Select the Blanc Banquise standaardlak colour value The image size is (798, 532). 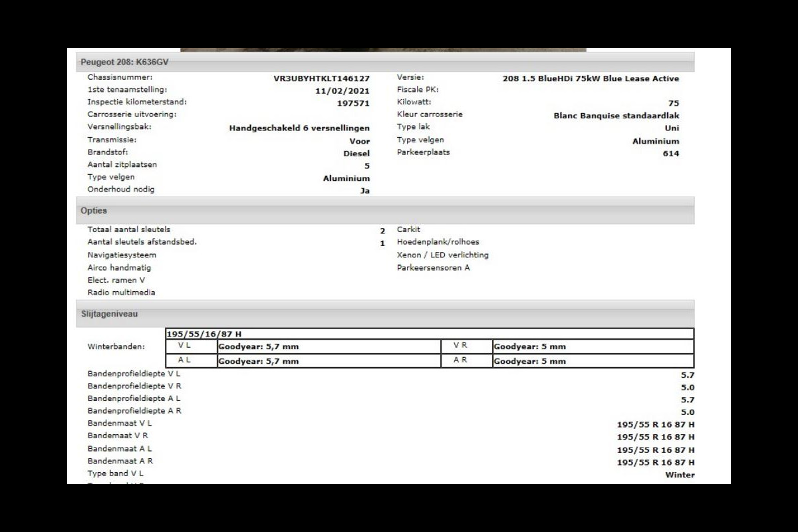(616, 116)
